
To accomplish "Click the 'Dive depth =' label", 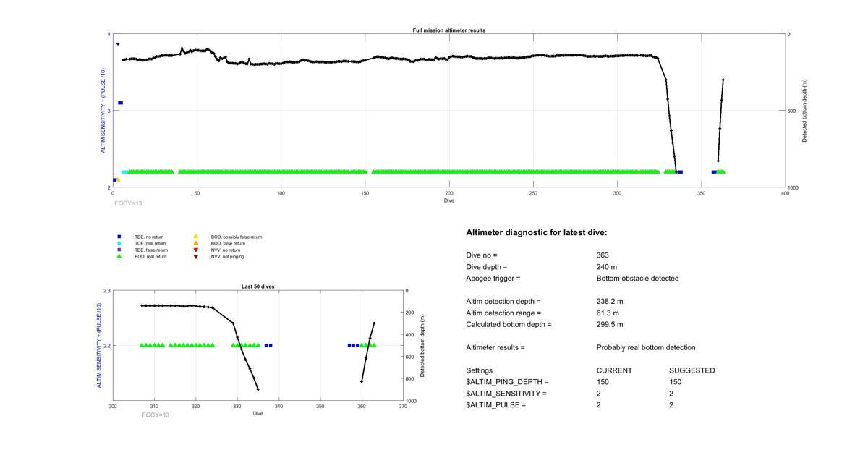I will tap(486, 267).
